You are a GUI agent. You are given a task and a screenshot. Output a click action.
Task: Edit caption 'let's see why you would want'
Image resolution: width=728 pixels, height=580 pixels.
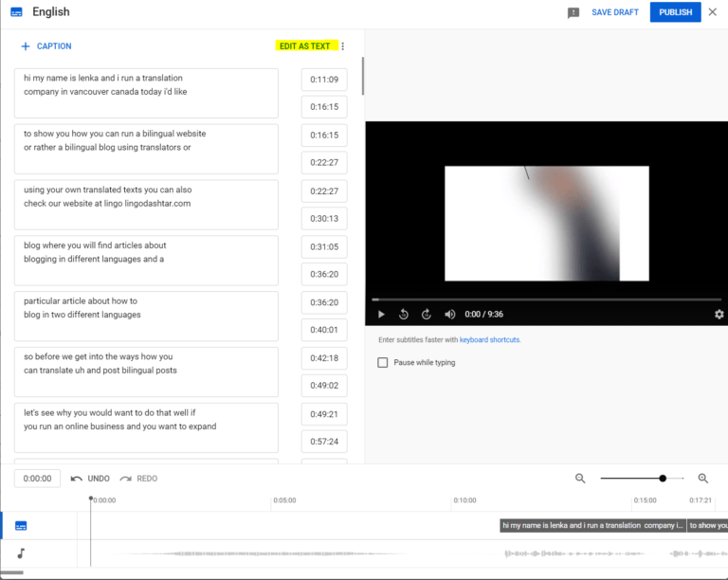coord(146,427)
